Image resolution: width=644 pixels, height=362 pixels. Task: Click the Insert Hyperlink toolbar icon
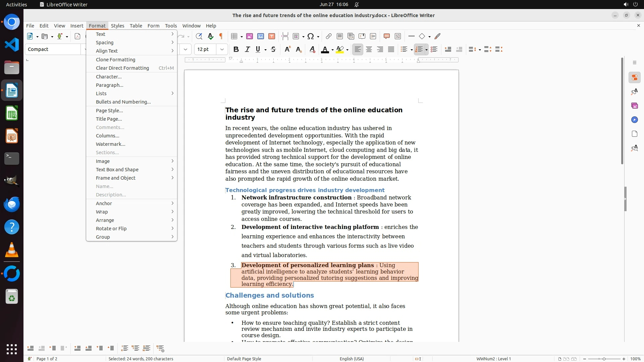pyautogui.click(x=329, y=36)
